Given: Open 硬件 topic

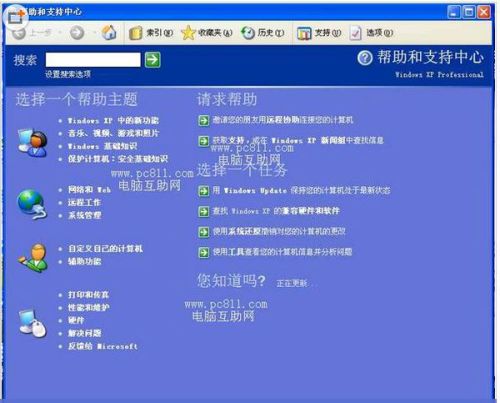Looking at the screenshot, I should click(x=76, y=320).
